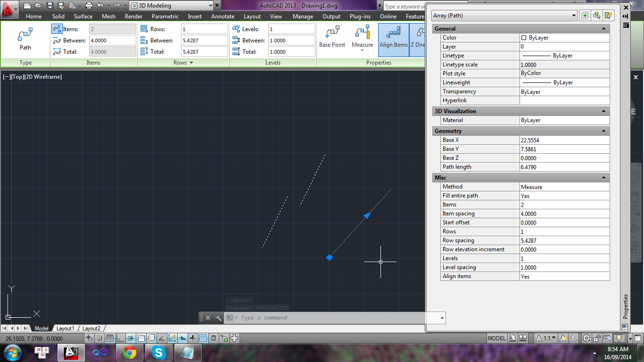Screen dimensions: 644x362
Task: Click the toolbar lock icon in status bar
Action: click(597, 338)
